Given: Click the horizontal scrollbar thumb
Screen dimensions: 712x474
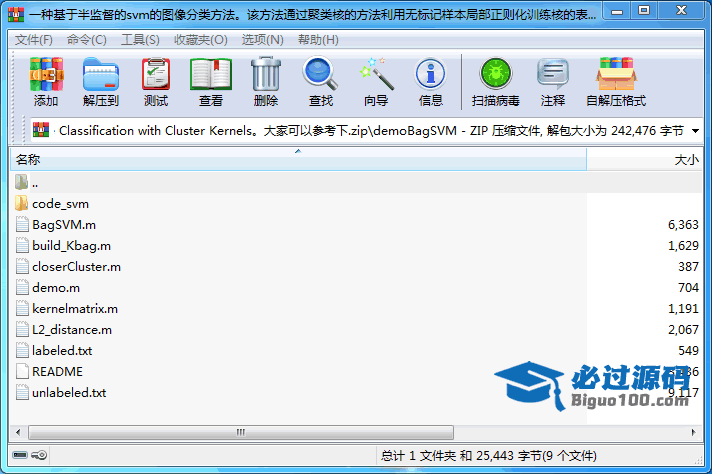Looking at the screenshot, I should tap(241, 432).
